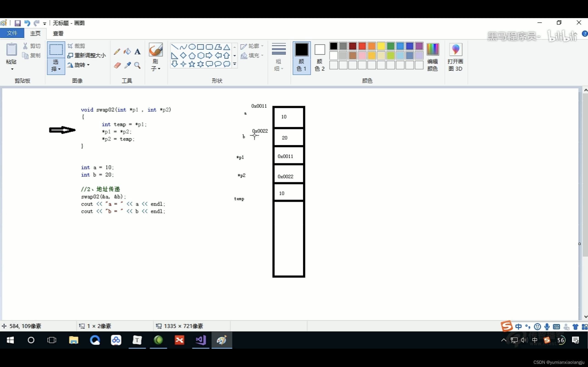The width and height of the screenshot is (588, 367).
Task: Select the Text tool
Action: (x=138, y=51)
